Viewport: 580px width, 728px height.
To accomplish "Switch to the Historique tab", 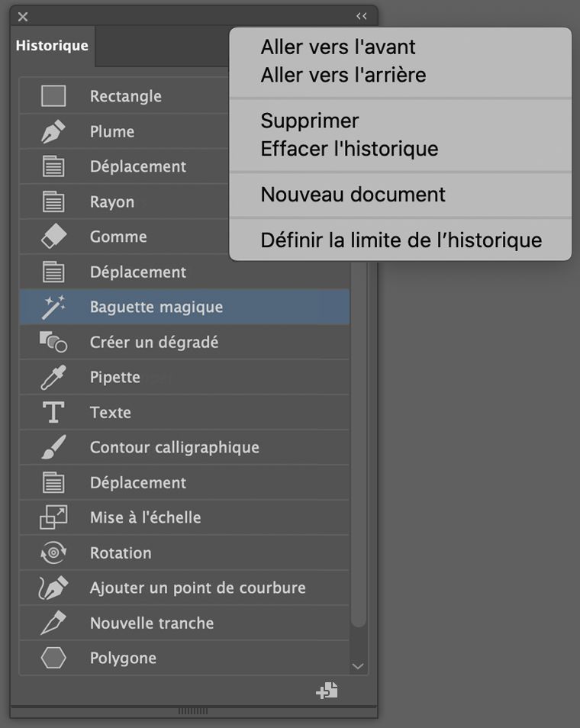I will [51, 46].
